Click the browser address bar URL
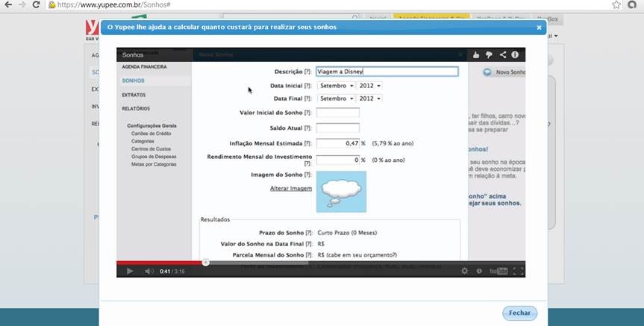Image resolution: width=644 pixels, height=326 pixels. click(113, 5)
